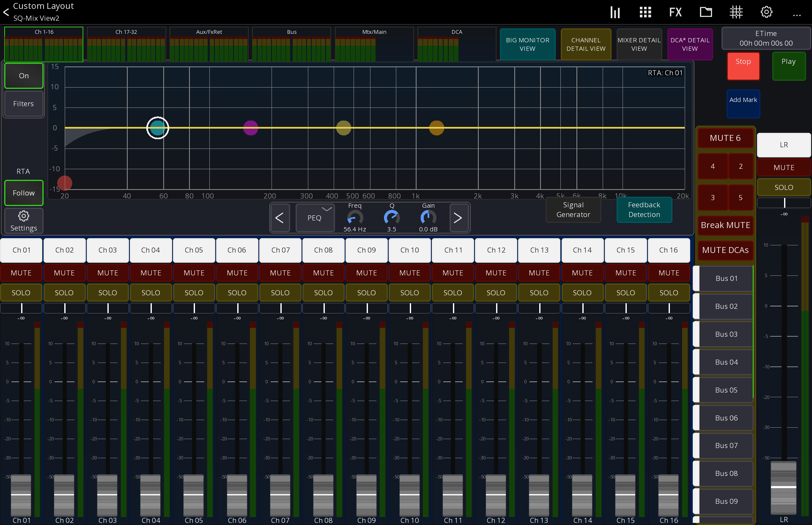Screen dimensions: 812x525
Task: Select the orange EQ band node
Action: [x=436, y=128]
